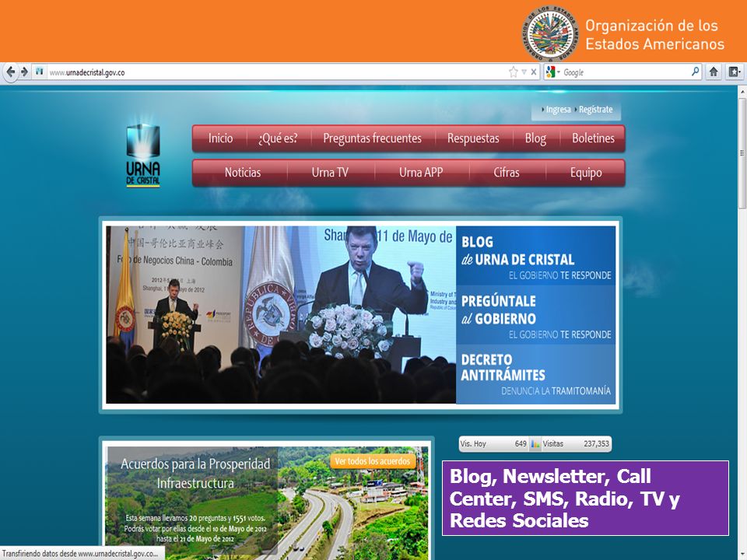Open the Urna TV menu item
Image resolution: width=747 pixels, height=560 pixels.
[x=330, y=173]
